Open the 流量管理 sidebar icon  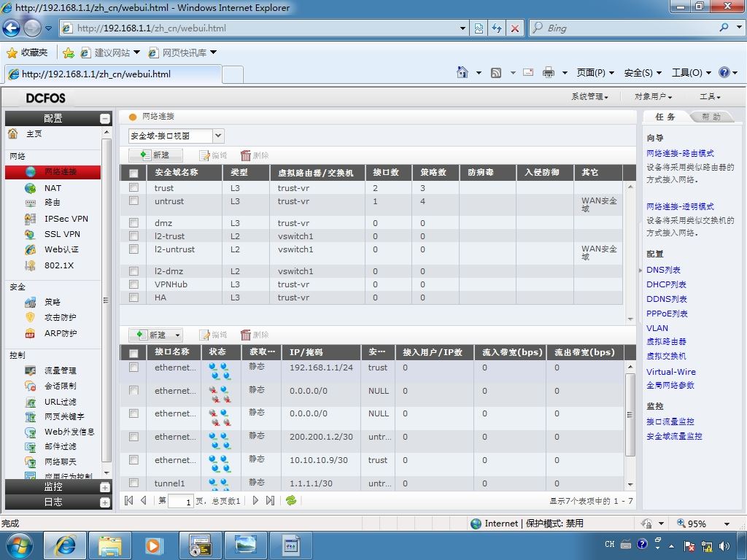click(31, 370)
